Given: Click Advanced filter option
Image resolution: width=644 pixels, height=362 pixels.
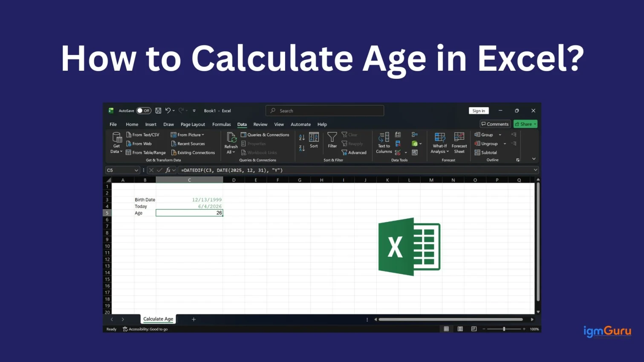Looking at the screenshot, I should 354,152.
